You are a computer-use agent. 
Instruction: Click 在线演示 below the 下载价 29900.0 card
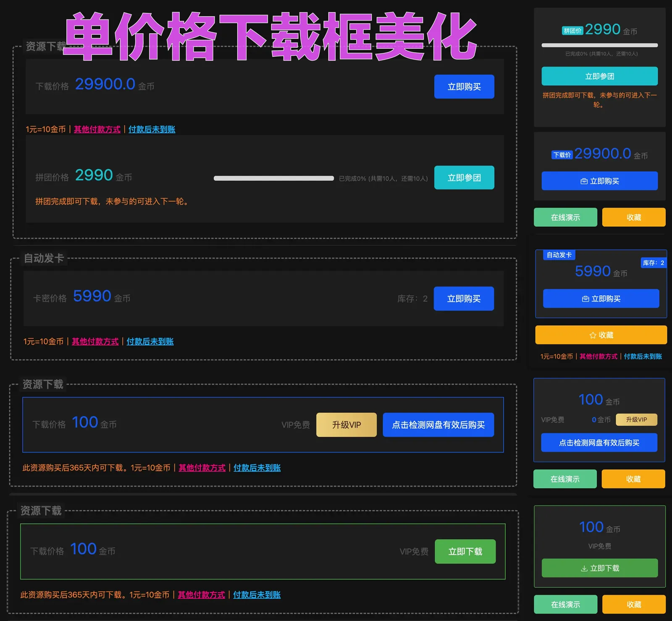[x=565, y=217]
